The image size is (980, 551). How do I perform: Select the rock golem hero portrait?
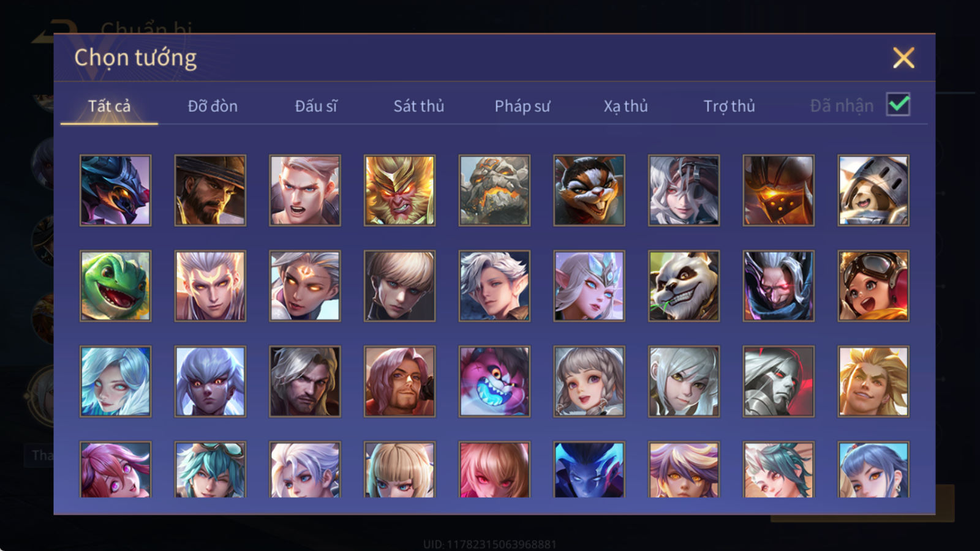point(494,190)
